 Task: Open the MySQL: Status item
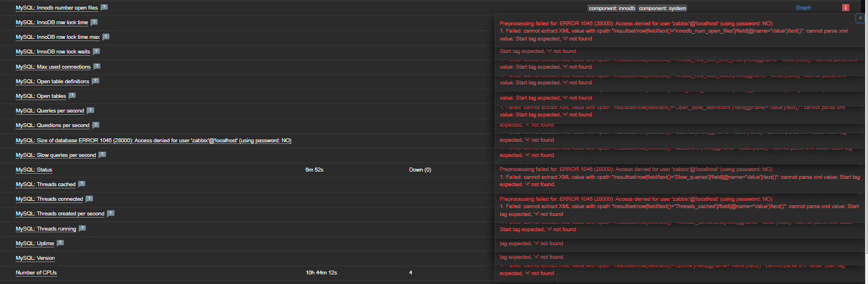[x=34, y=170]
